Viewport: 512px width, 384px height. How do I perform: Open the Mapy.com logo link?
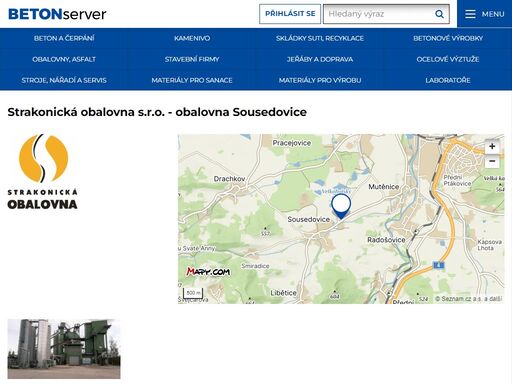pyautogui.click(x=208, y=272)
